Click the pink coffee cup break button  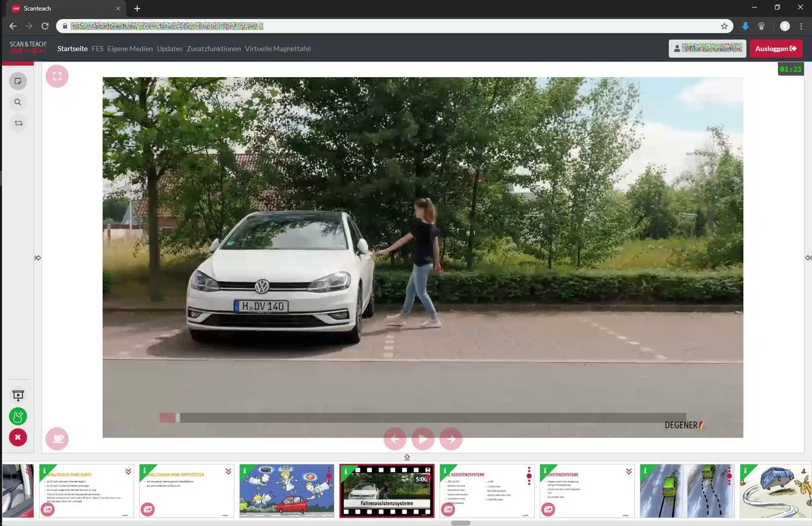click(57, 439)
